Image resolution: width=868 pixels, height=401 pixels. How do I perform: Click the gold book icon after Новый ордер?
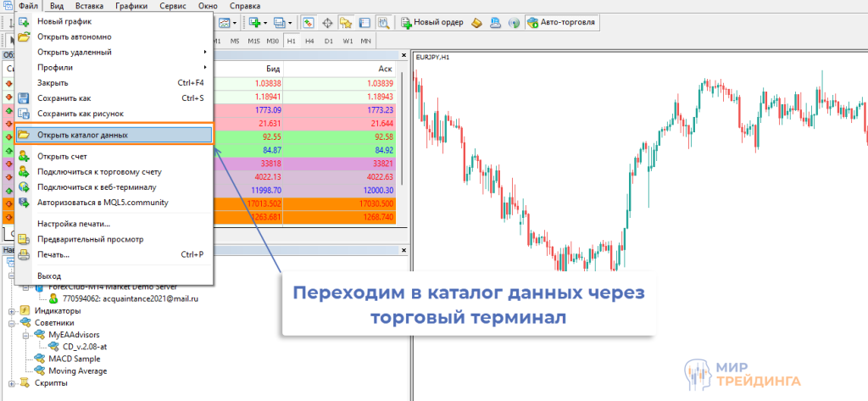pos(477,22)
